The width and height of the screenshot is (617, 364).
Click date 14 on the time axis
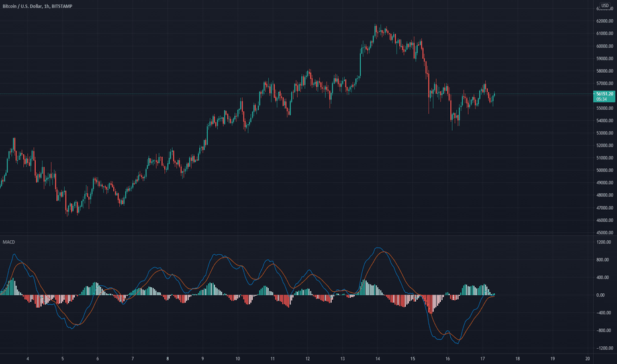click(377, 359)
